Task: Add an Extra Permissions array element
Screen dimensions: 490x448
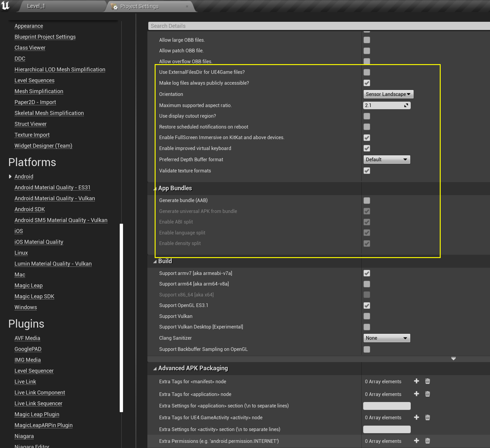Action: [x=416, y=441]
